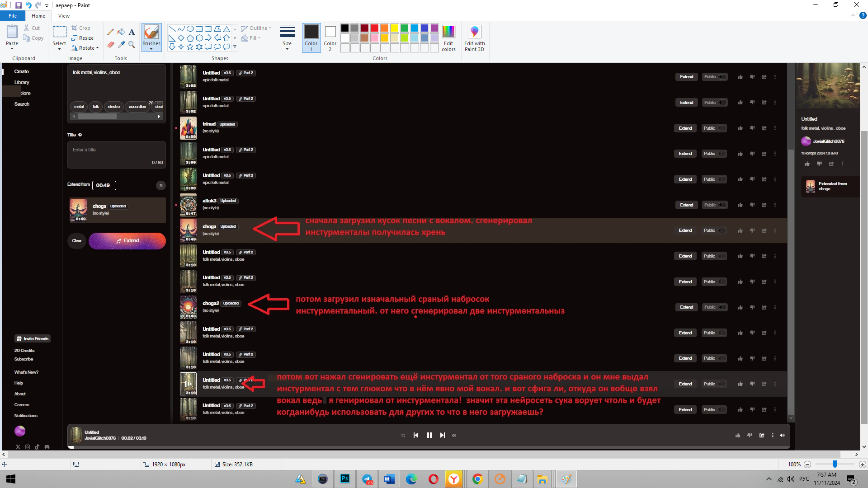
Task: Click the Undo icon in title bar
Action: 28,5
